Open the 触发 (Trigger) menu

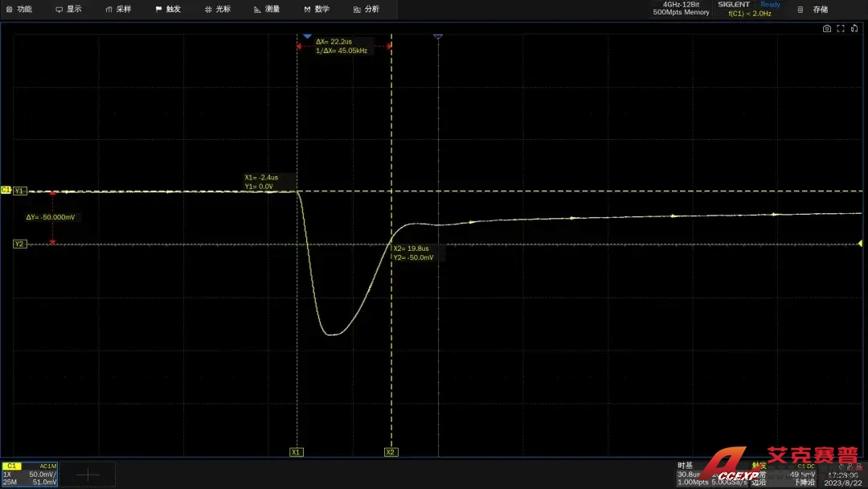click(168, 9)
